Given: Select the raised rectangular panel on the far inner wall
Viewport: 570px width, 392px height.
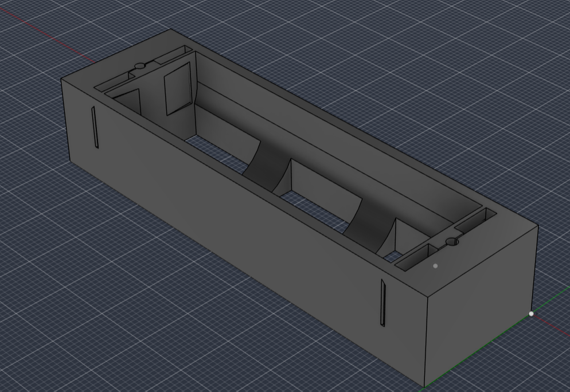Looking at the screenshot, I should 178,89.
